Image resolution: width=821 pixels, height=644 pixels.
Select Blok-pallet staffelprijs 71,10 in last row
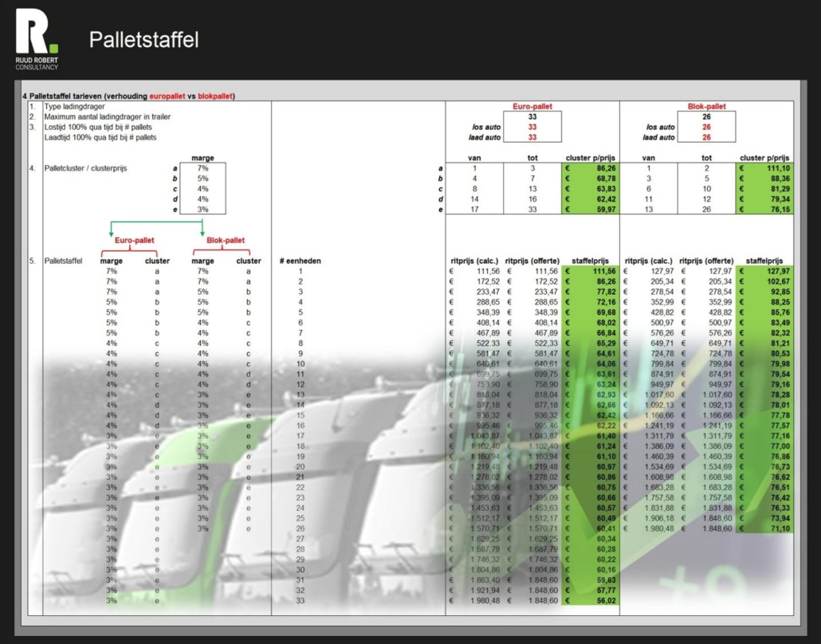click(764, 528)
